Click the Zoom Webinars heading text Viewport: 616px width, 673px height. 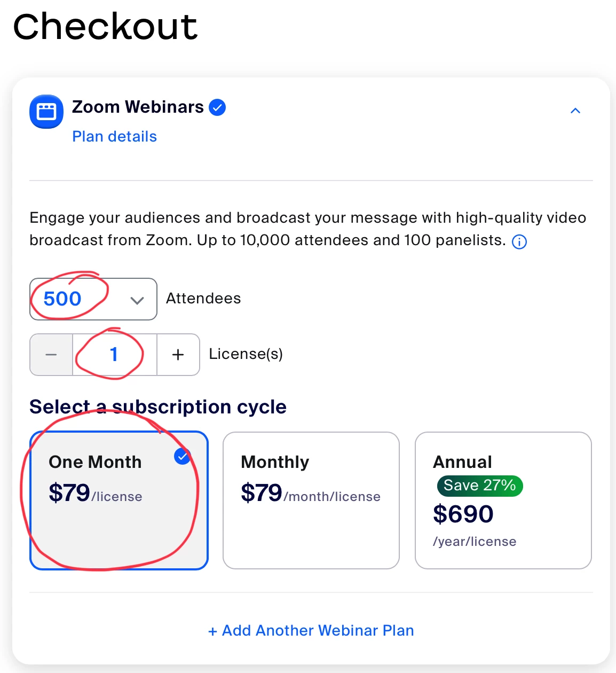[138, 107]
